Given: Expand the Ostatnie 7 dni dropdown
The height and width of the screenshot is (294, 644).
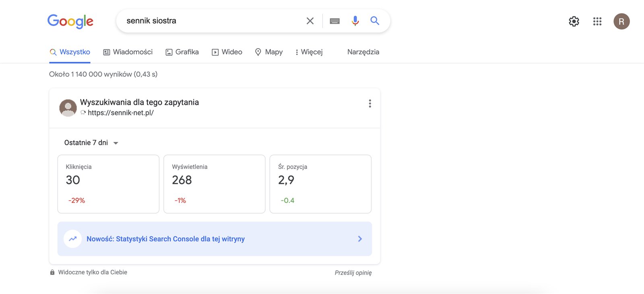Looking at the screenshot, I should tap(91, 143).
